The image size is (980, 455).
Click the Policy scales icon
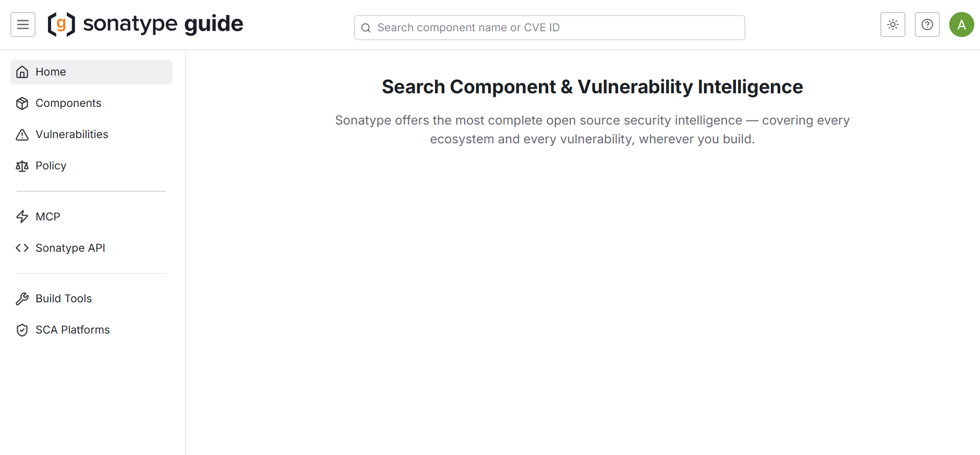[22, 166]
